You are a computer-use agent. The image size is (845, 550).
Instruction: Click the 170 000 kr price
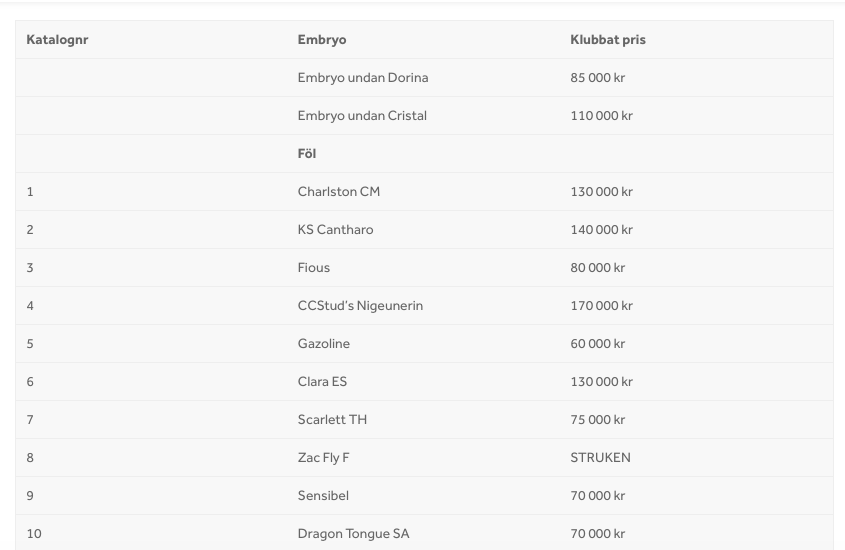[601, 306]
